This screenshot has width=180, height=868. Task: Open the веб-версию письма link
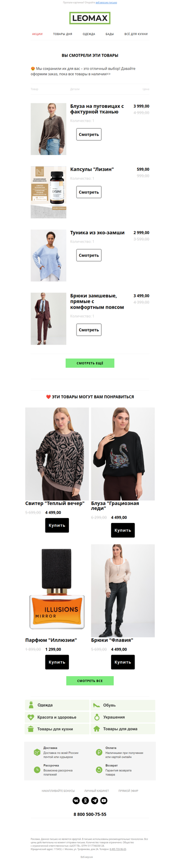coord(106,2)
